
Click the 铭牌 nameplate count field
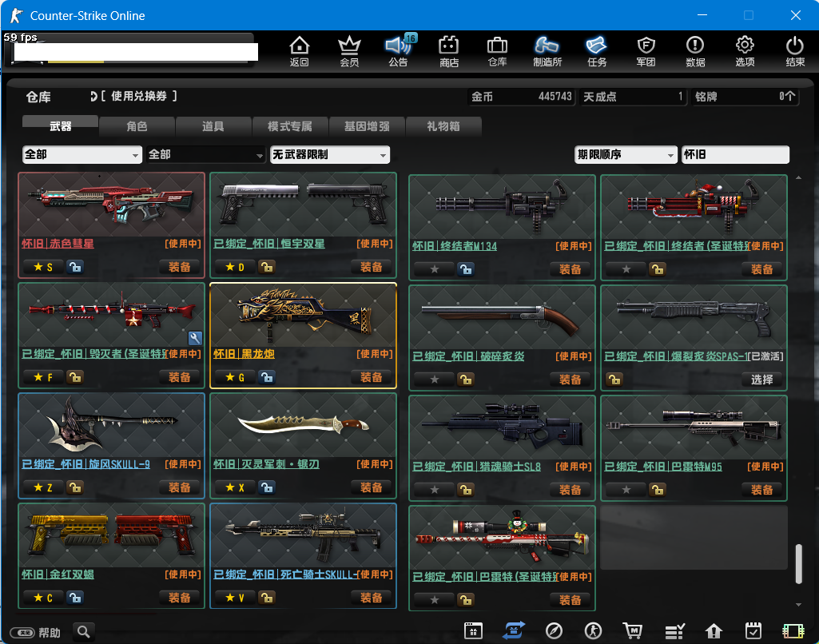(x=745, y=97)
